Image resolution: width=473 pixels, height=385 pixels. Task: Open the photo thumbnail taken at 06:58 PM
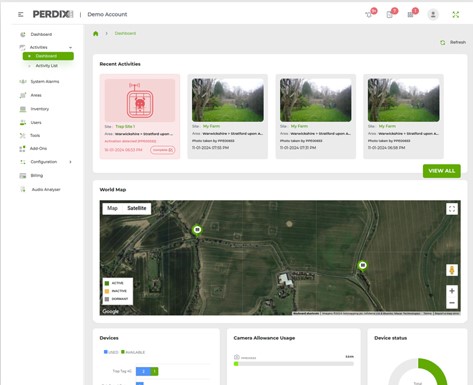(404, 100)
